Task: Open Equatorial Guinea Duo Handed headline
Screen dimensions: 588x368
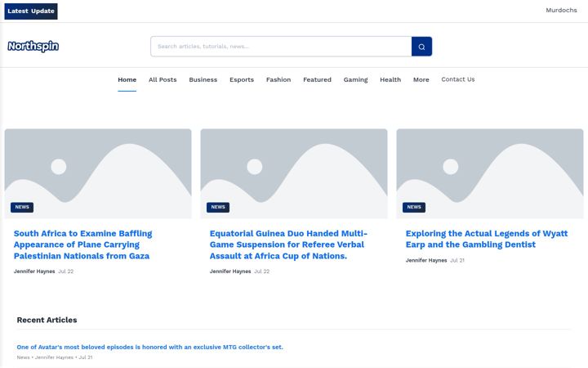Action: (288, 245)
